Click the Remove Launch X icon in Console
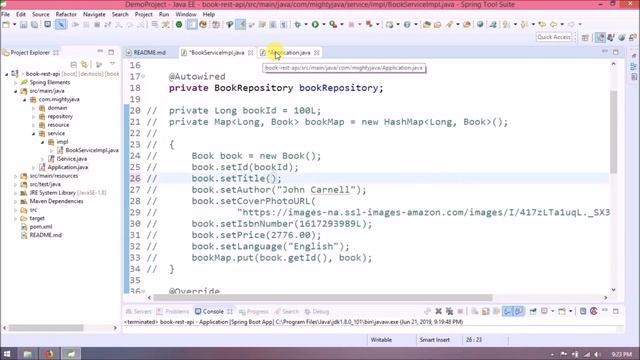 438,311
